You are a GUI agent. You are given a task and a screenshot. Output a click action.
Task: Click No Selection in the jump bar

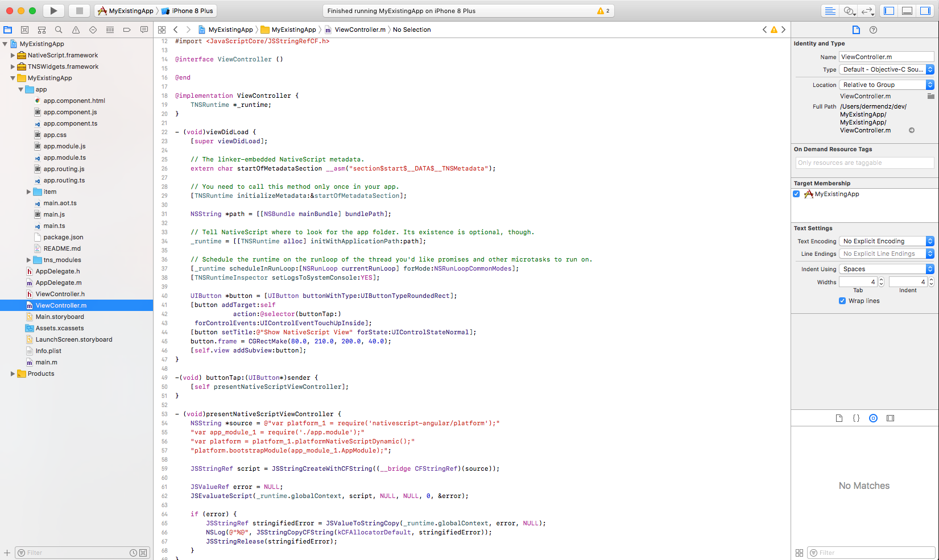412,30
